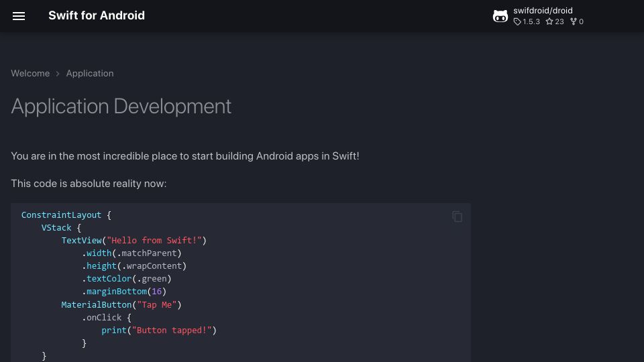Click VStack in the code block
Viewport: 644px width, 362px height.
[x=56, y=228]
